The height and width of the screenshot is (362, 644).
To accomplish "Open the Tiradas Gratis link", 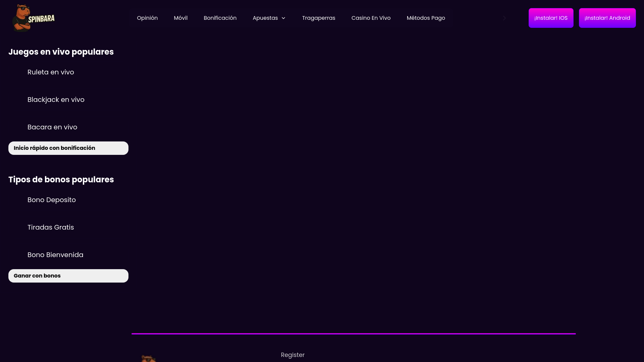I will coord(51,227).
